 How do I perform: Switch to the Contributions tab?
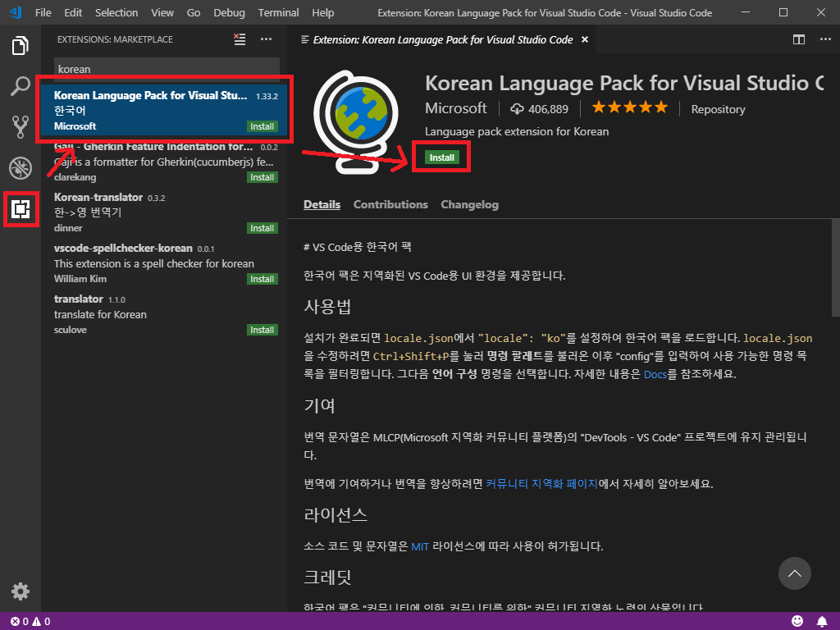[x=390, y=204]
